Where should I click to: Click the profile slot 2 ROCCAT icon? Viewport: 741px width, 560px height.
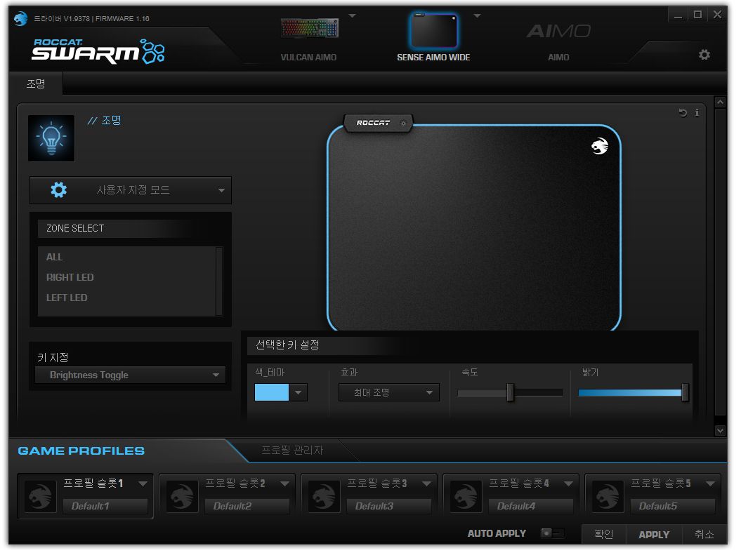pos(183,496)
